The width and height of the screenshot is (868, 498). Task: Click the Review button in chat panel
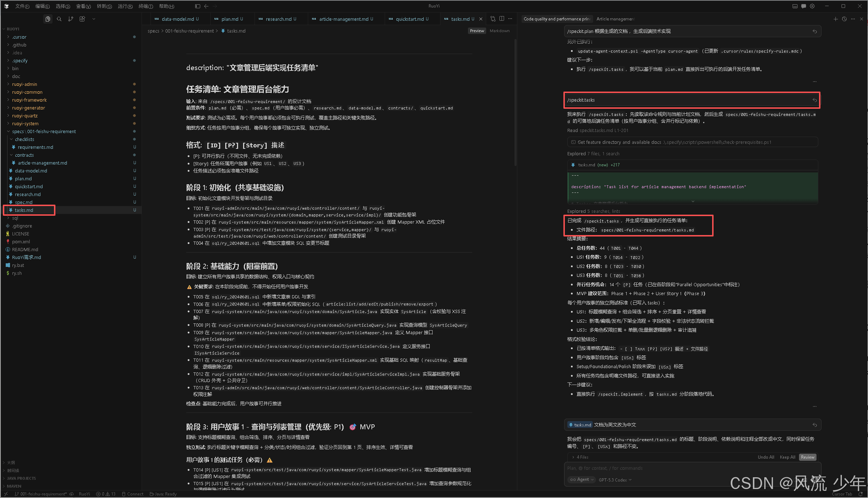coord(807,457)
